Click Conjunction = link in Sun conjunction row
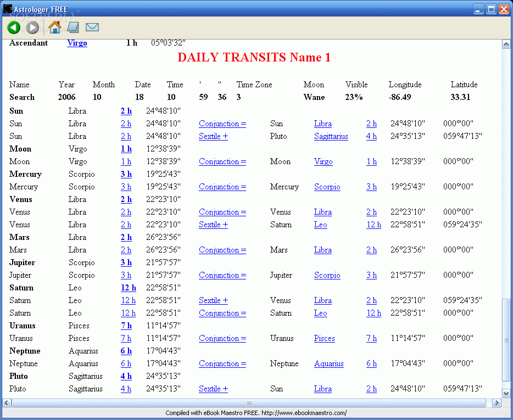The width and height of the screenshot is (513, 420). point(222,124)
